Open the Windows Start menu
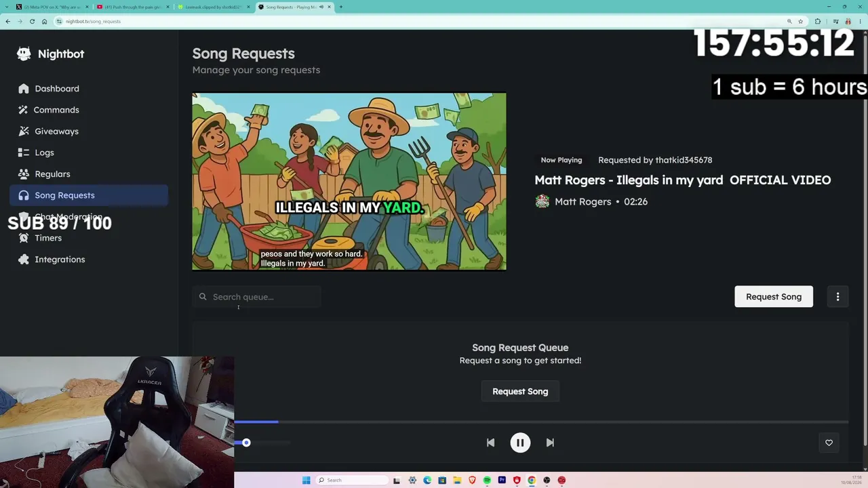The height and width of the screenshot is (488, 868). [306, 480]
